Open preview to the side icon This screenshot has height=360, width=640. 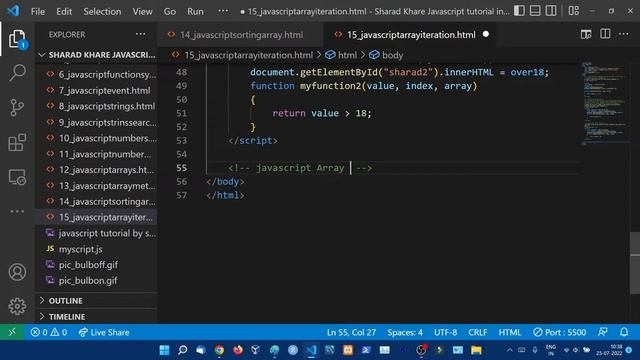586,35
